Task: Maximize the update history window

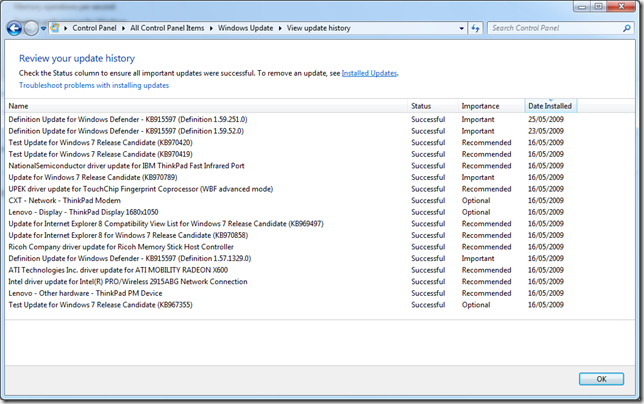Action: pyautogui.click(x=598, y=7)
